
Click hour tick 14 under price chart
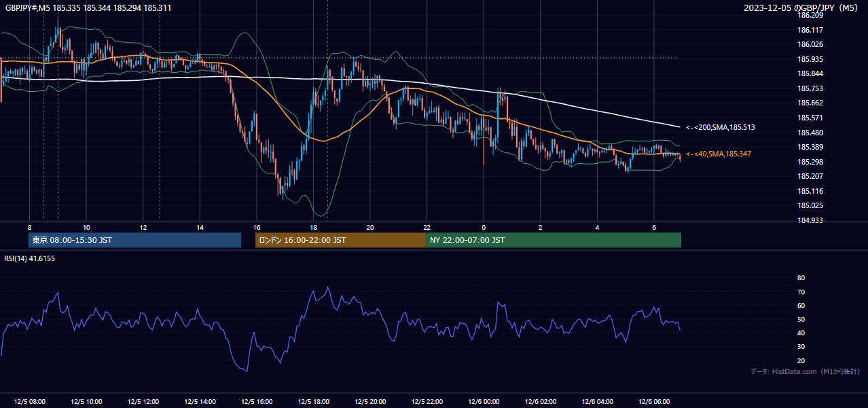pos(200,227)
